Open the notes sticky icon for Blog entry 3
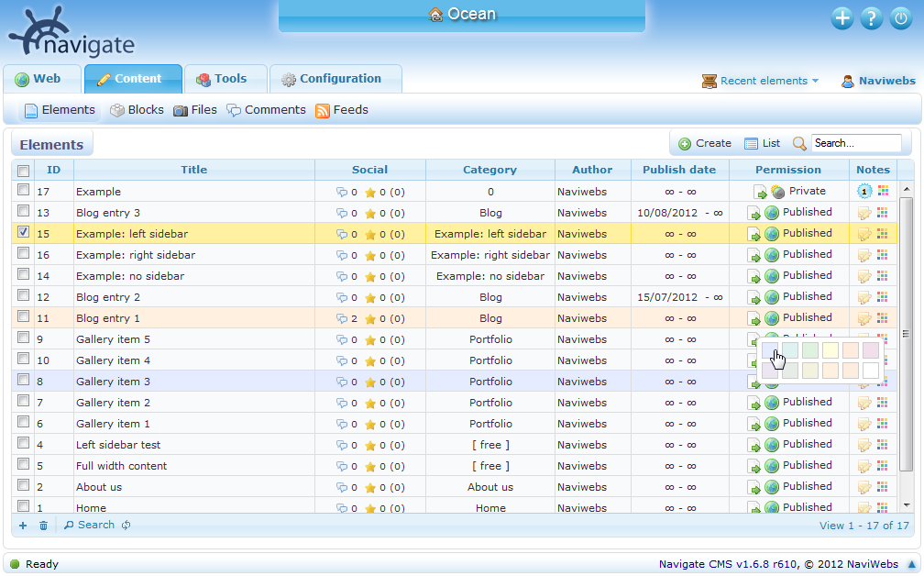924x576 pixels. pyautogui.click(x=863, y=212)
